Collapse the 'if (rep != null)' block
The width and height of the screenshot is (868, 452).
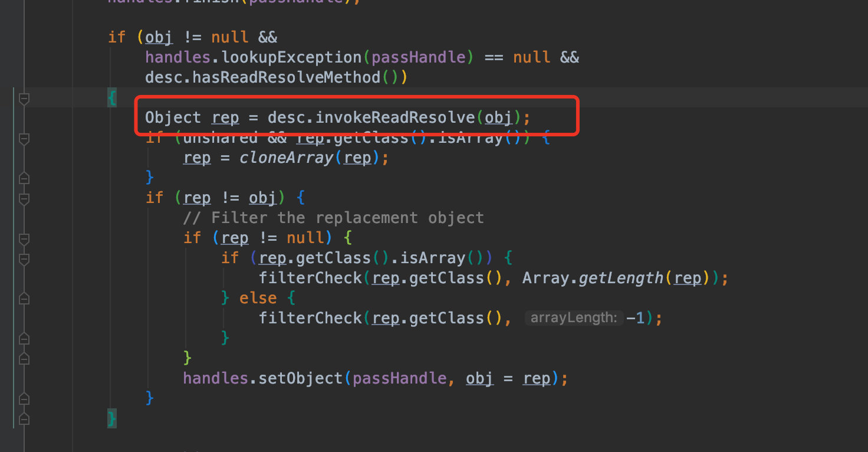click(24, 240)
